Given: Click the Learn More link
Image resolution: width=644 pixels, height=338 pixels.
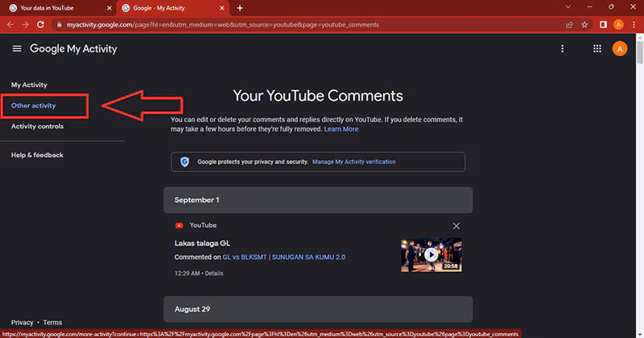Looking at the screenshot, I should click(341, 129).
